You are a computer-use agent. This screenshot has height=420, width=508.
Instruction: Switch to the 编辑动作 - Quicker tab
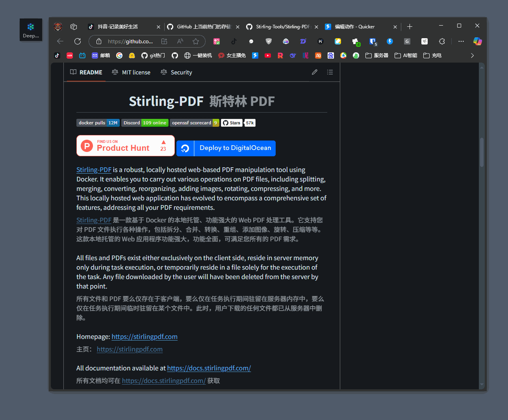[x=354, y=27]
